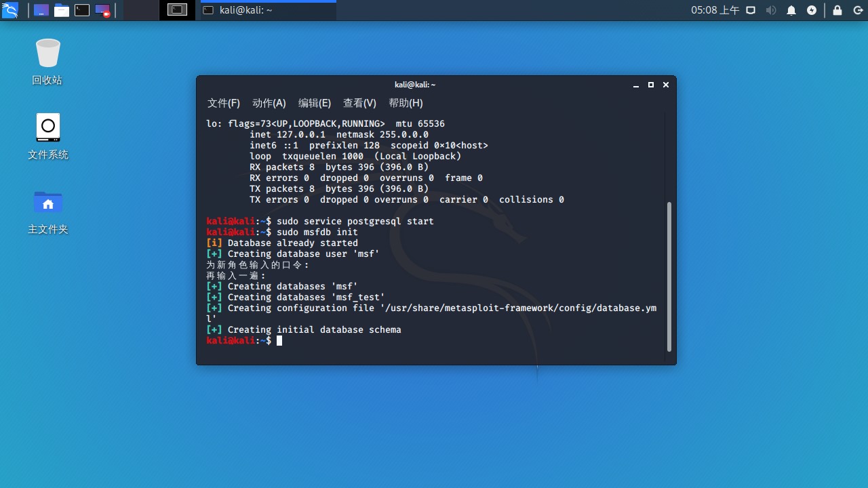This screenshot has width=868, height=488.
Task: Expand the 查看(V) terminal menu
Action: 359,103
